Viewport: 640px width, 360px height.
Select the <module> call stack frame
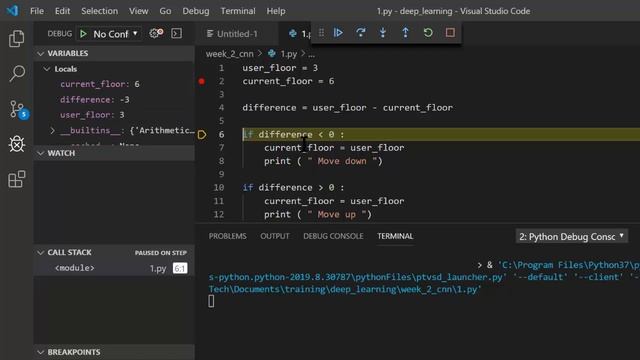coord(114,268)
